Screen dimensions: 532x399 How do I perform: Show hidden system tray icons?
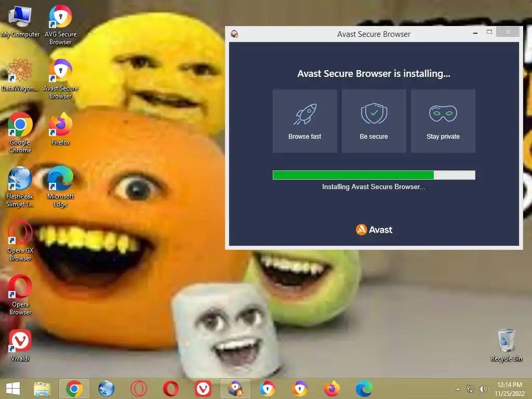pyautogui.click(x=458, y=389)
